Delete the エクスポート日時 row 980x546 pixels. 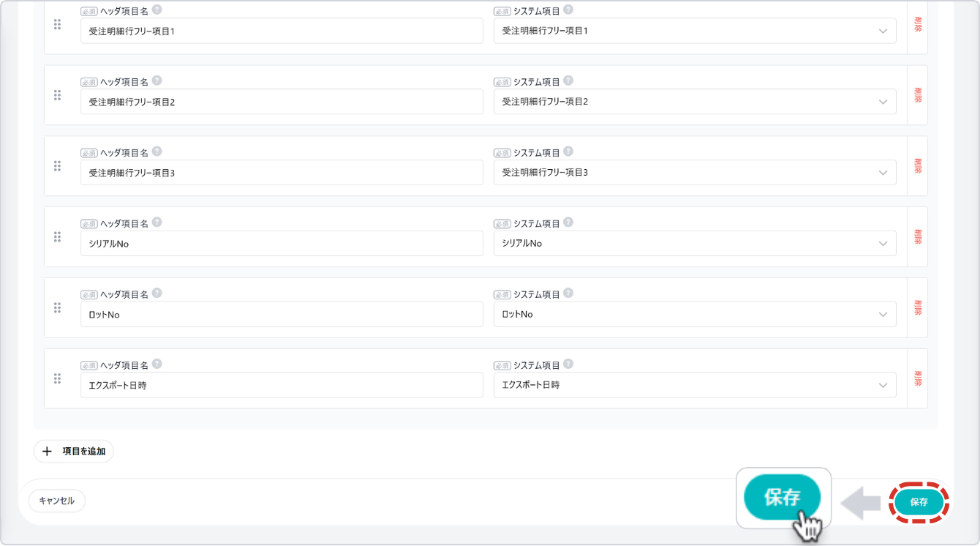point(917,378)
